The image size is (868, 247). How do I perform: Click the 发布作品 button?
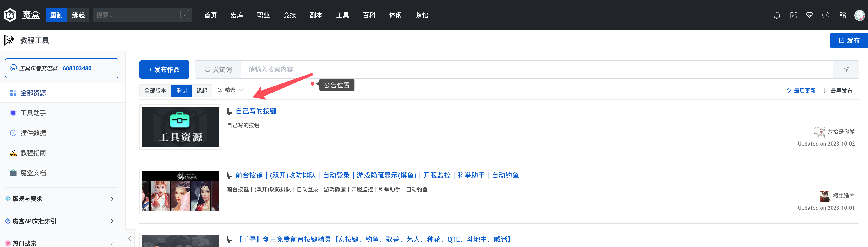[x=164, y=69]
